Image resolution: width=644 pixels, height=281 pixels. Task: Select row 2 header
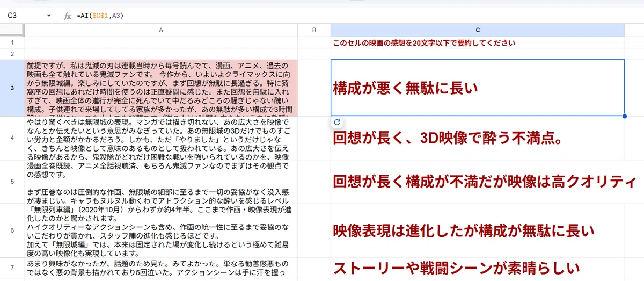(12, 54)
